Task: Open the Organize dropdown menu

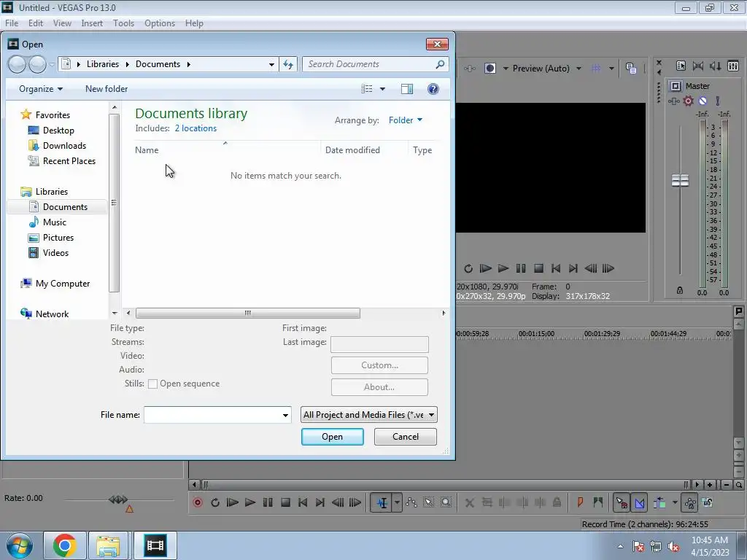Action: point(41,89)
